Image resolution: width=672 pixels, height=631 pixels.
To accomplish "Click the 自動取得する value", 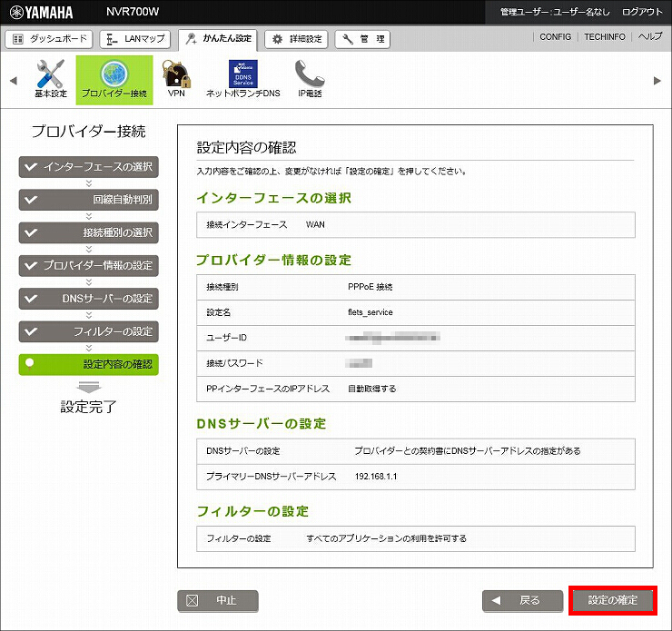I will pyautogui.click(x=372, y=389).
